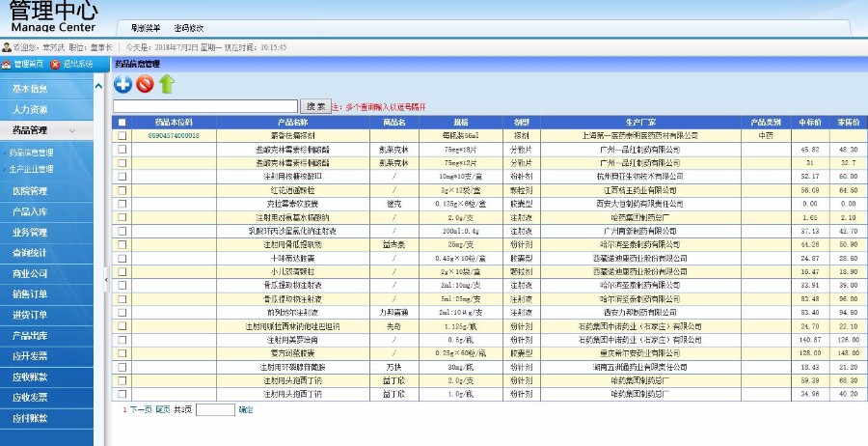Check the 十味蒂达胶囊 row checkbox
The image size is (868, 446).
(x=122, y=258)
